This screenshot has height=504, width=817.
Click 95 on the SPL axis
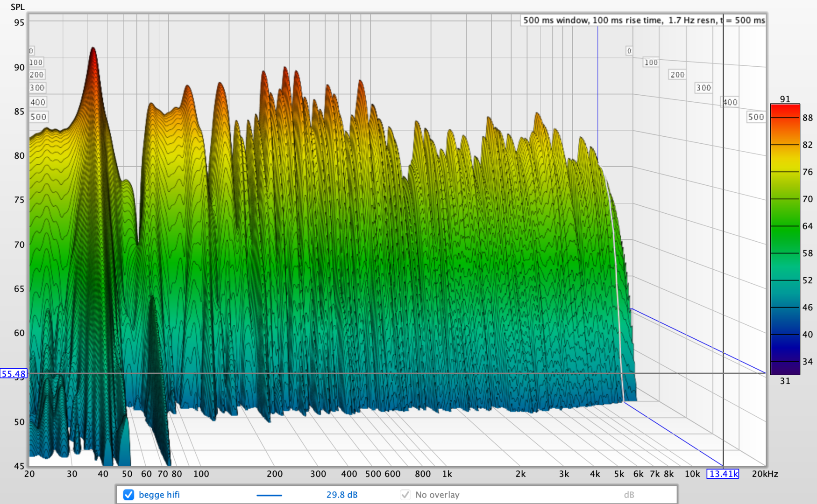click(19, 22)
